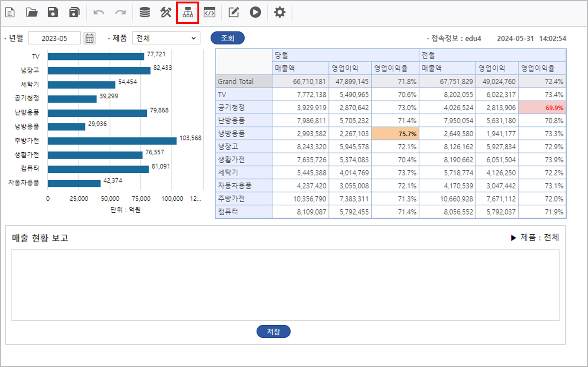Select the 주방가전 bar in chart
This screenshot has height=367, width=588.
tap(112, 141)
